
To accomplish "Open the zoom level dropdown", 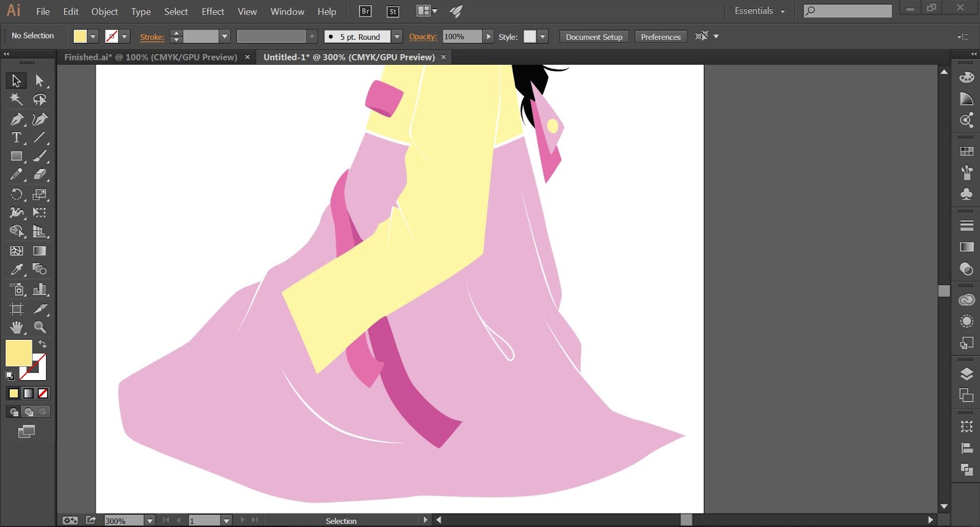I will [149, 520].
